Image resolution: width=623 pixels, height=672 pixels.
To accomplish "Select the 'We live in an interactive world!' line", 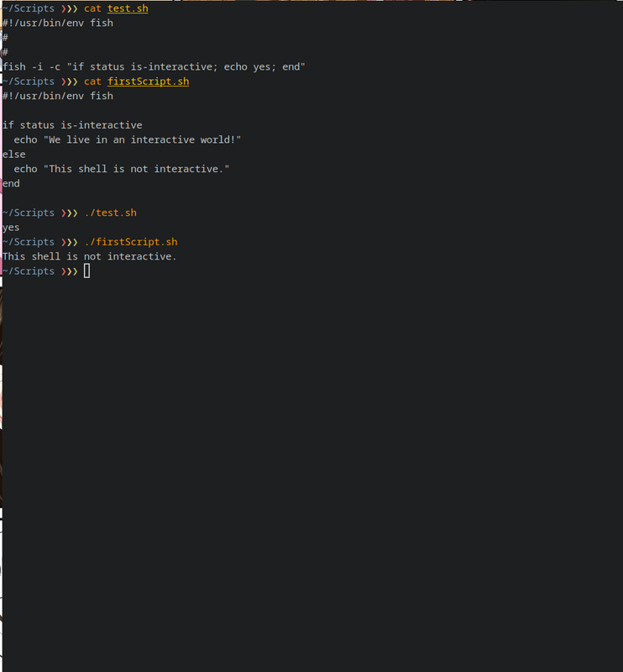I will (x=128, y=139).
